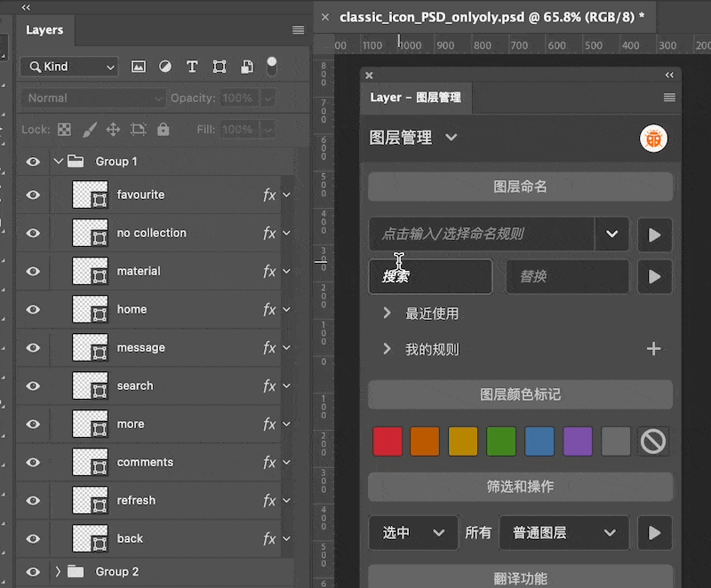Lock position move icon
The height and width of the screenshot is (588, 711).
point(114,130)
